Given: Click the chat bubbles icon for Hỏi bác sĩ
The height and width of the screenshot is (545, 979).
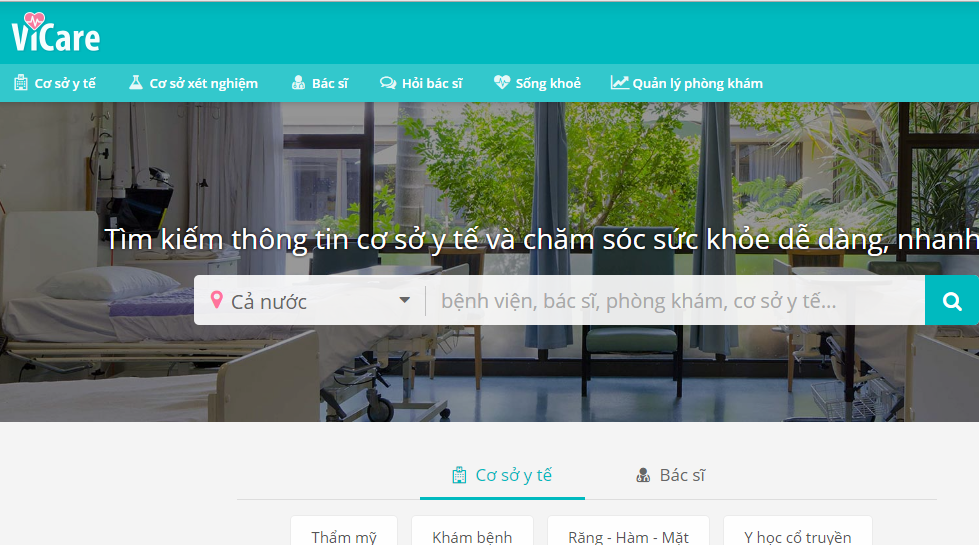Looking at the screenshot, I should click(x=388, y=83).
